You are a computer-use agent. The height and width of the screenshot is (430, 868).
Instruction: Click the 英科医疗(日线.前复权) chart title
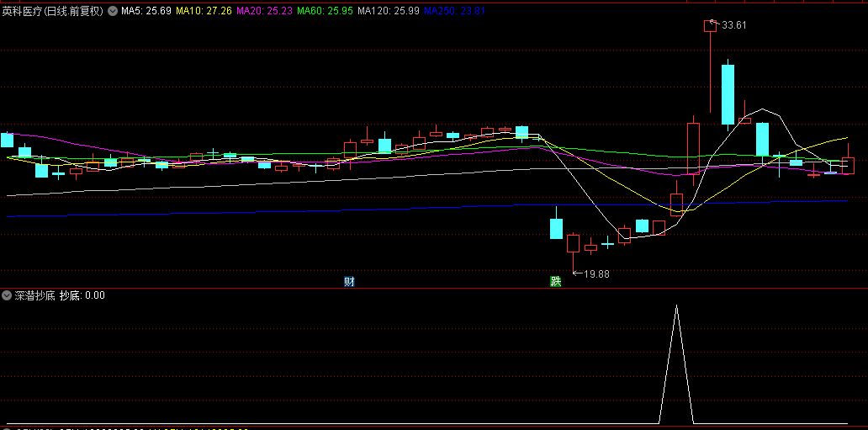pyautogui.click(x=53, y=11)
